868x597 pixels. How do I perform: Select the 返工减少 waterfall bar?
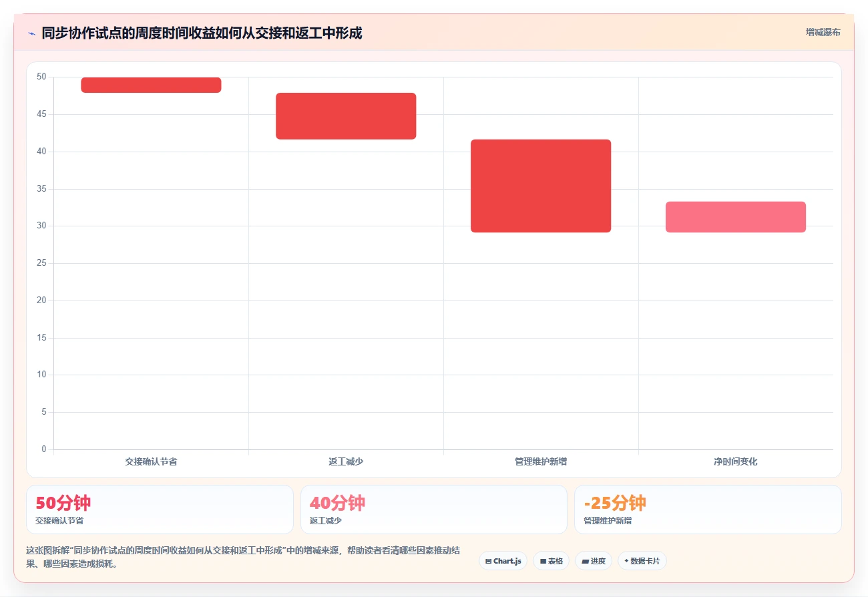click(x=346, y=116)
